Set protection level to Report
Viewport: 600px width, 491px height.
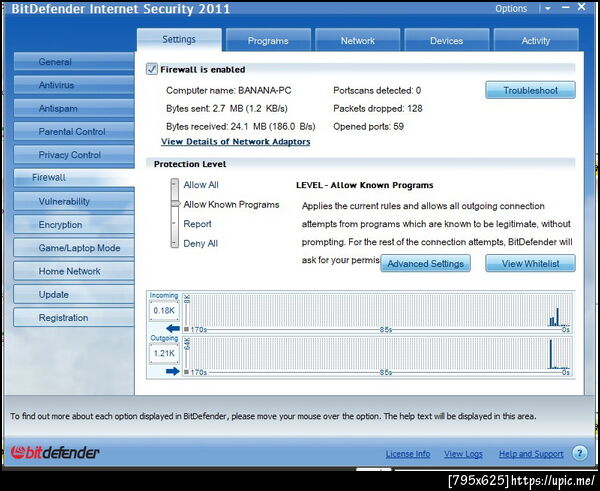click(197, 224)
